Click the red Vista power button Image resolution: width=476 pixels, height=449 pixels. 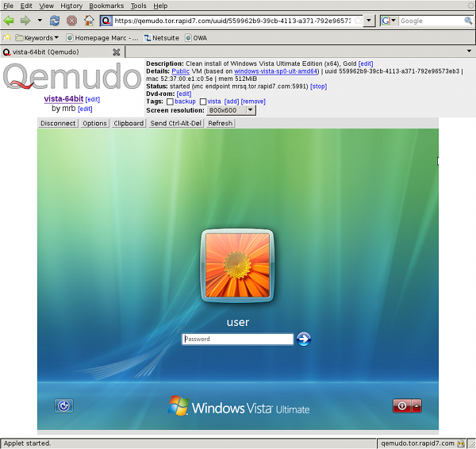(402, 406)
